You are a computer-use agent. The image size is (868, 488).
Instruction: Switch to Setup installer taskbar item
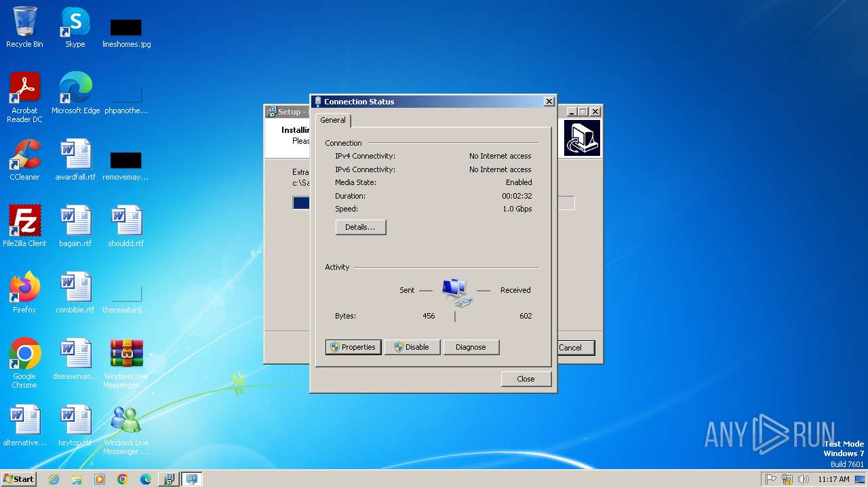pyautogui.click(x=169, y=479)
